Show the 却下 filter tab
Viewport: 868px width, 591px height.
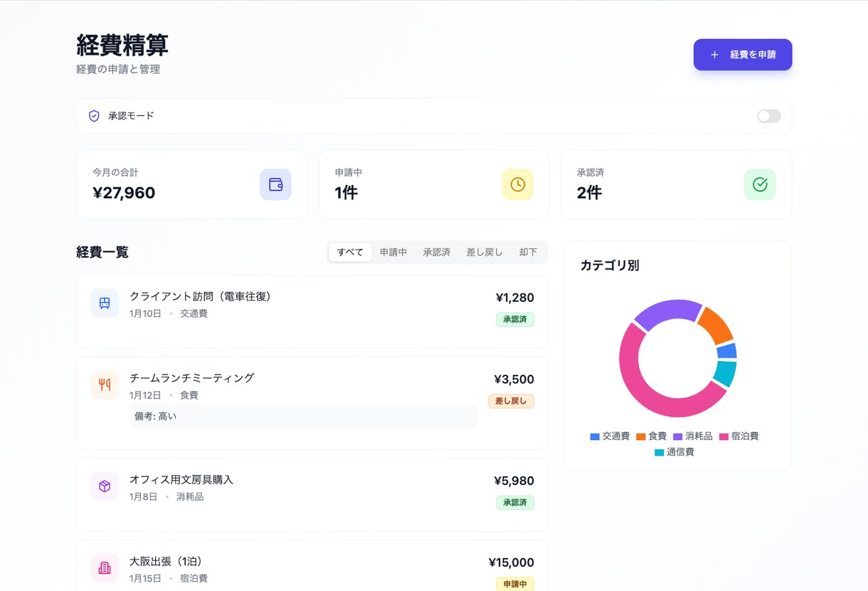pos(528,252)
